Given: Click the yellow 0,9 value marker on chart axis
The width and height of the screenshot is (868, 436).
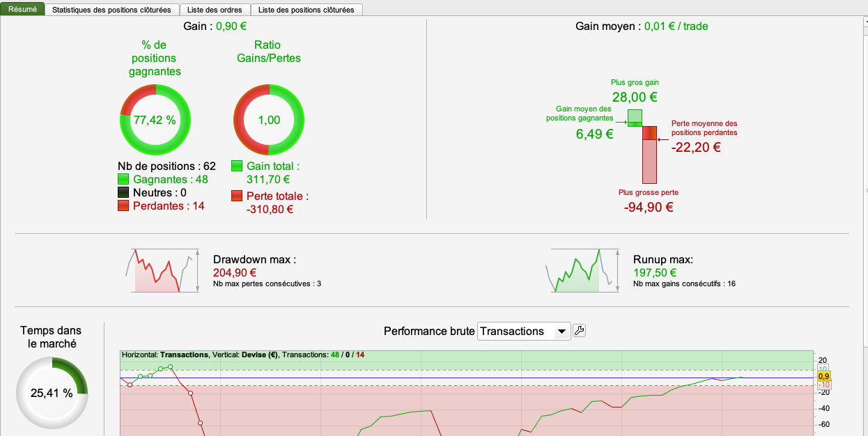Looking at the screenshot, I should (x=823, y=377).
